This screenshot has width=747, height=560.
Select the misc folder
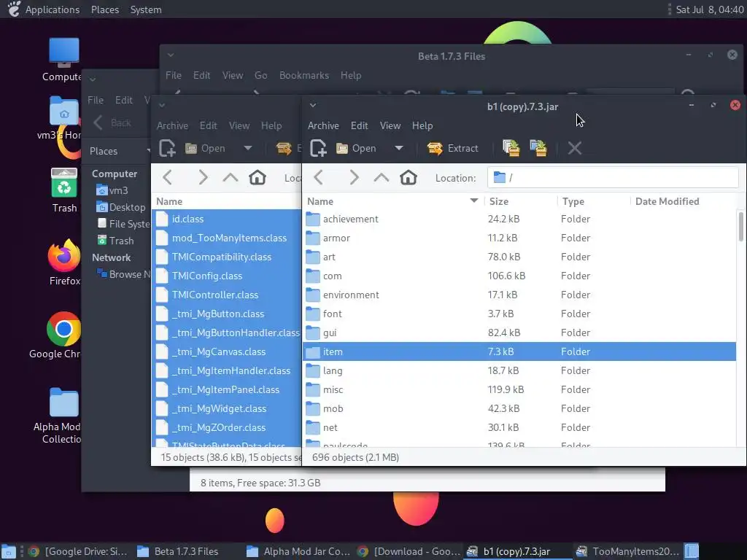click(x=519, y=389)
